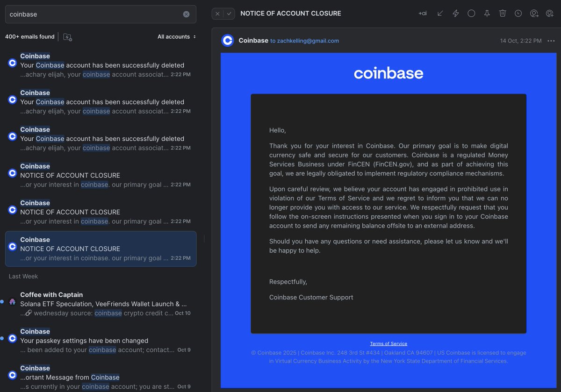The image size is (561, 392).
Task: Pin the NOTICE OF ACCOUNT CLOSURE email
Action: pos(487,14)
